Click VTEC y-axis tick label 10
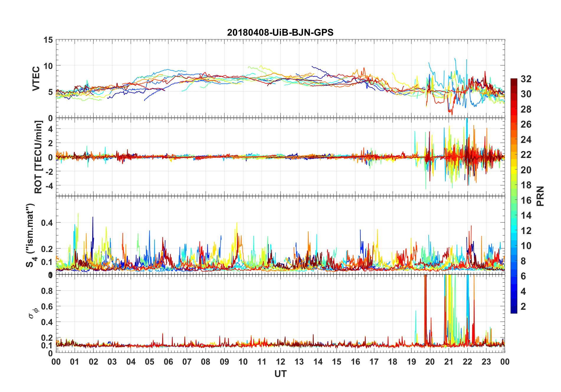 coord(48,66)
